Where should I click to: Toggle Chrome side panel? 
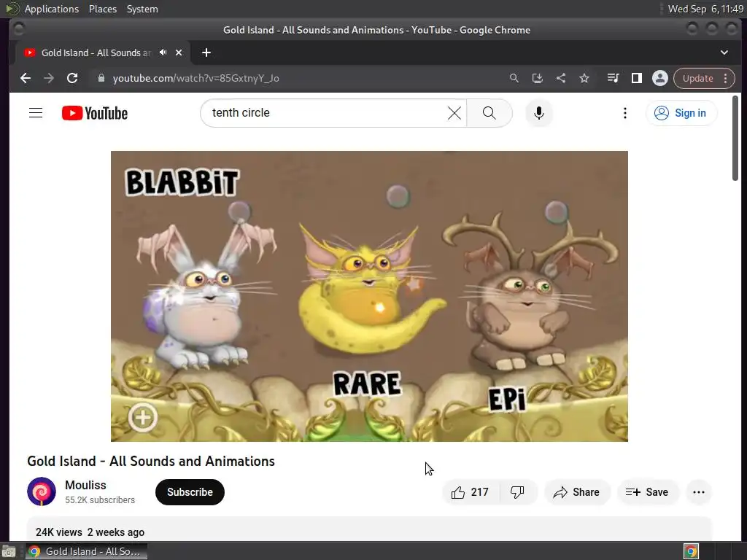click(636, 78)
